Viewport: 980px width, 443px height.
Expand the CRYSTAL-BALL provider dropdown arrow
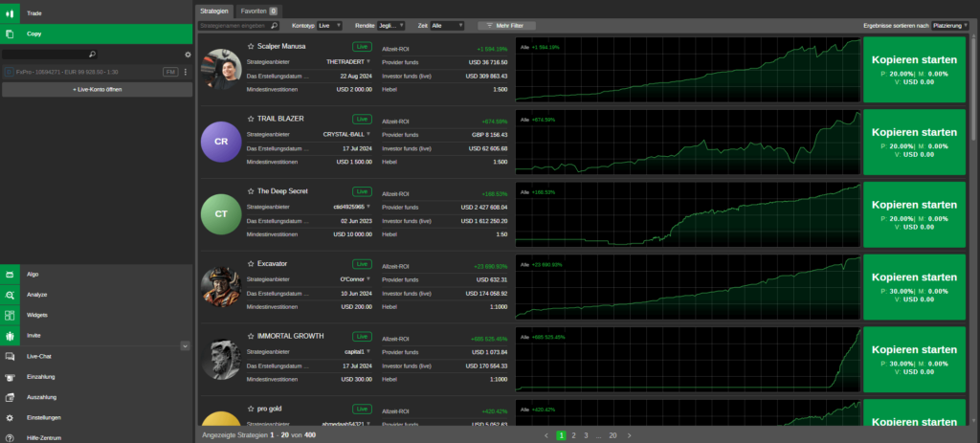(x=368, y=134)
